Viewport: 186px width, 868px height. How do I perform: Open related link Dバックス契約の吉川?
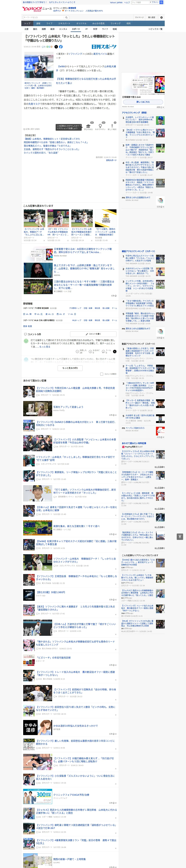coord(41,153)
